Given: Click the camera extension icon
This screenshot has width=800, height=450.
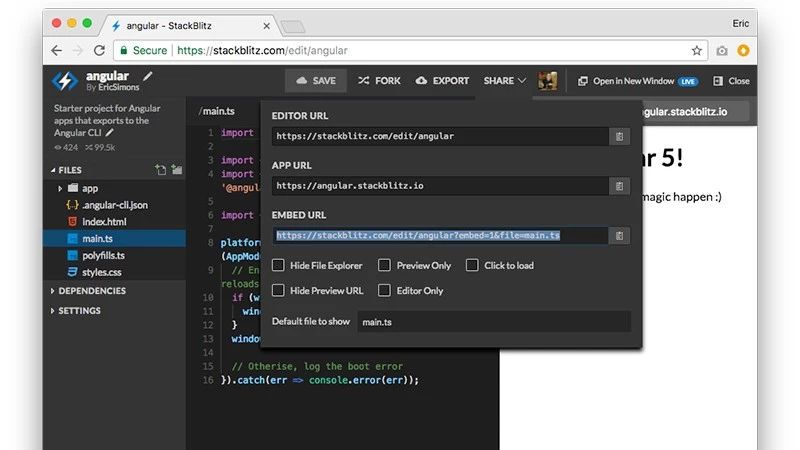Looking at the screenshot, I should [x=722, y=51].
